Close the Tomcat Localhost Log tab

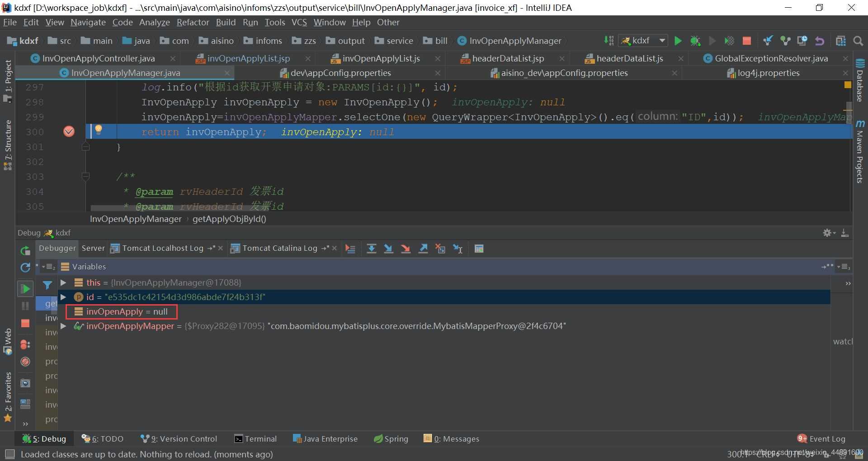[221, 248]
